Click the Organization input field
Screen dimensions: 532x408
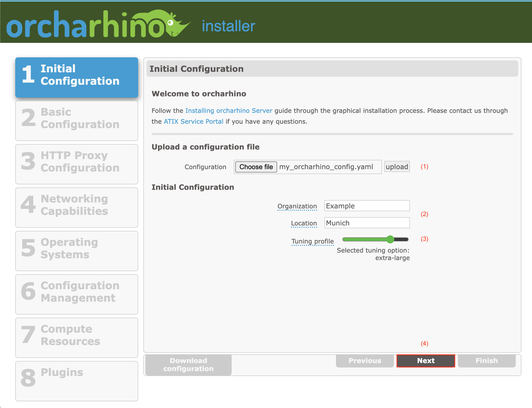click(x=366, y=206)
